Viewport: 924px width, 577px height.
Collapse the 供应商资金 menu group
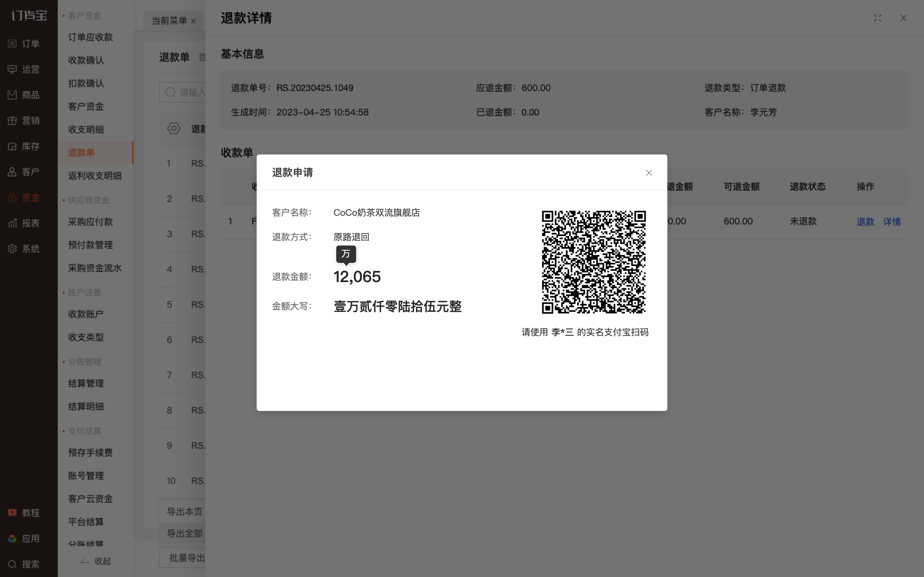tap(86, 200)
